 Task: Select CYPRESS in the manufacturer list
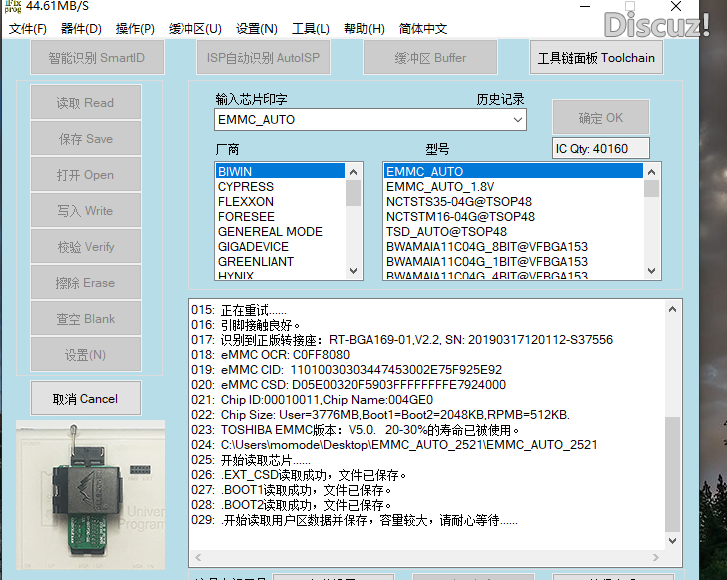[x=246, y=187]
